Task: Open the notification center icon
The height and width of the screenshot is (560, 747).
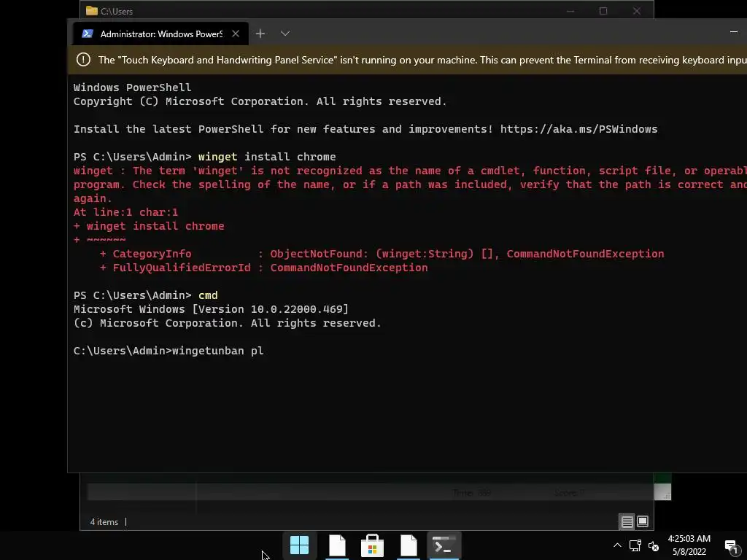Action: 731,546
